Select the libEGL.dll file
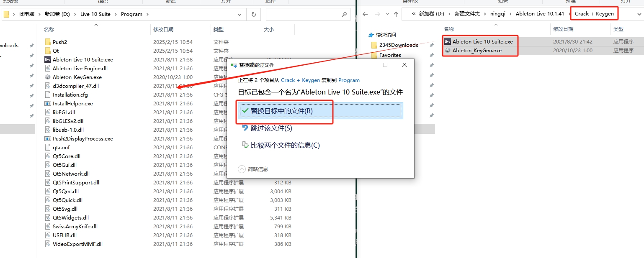Image resolution: width=644 pixels, height=258 pixels. click(x=64, y=112)
